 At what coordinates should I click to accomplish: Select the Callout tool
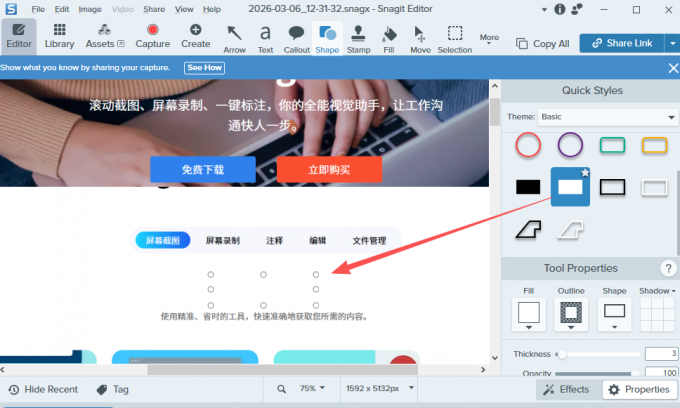(x=297, y=39)
